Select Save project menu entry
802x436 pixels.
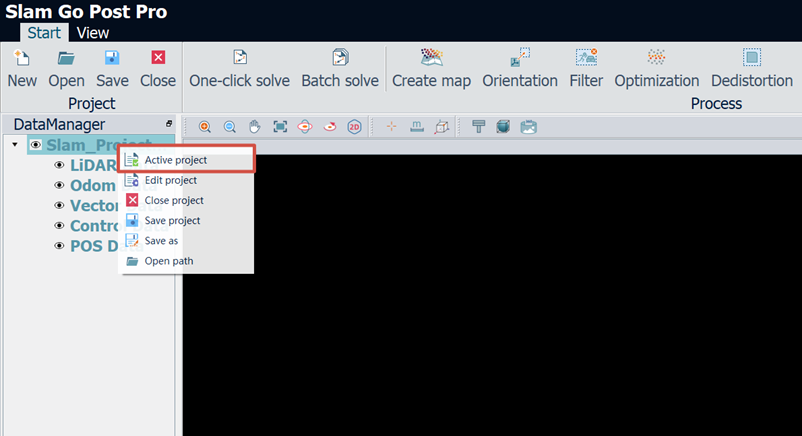[x=186, y=221]
